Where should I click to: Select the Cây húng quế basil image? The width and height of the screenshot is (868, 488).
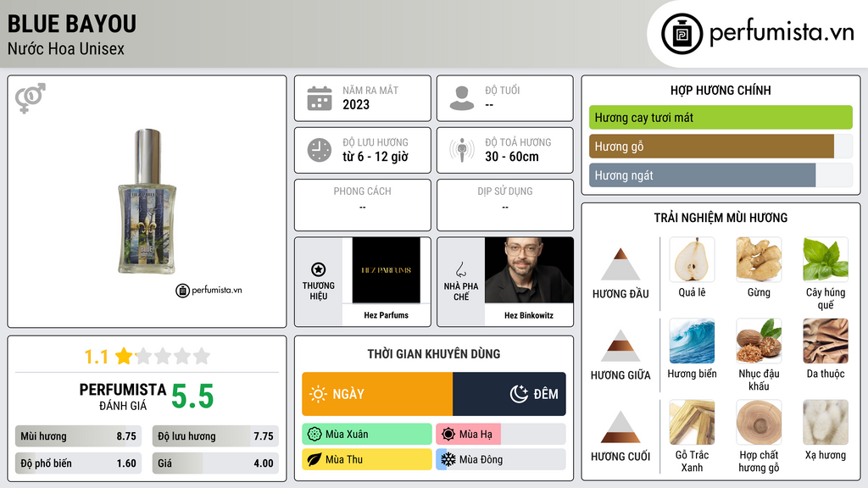[x=826, y=259]
